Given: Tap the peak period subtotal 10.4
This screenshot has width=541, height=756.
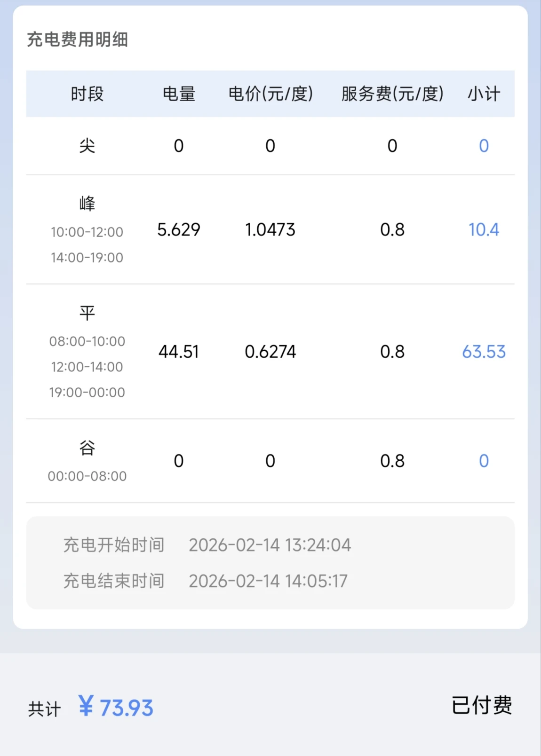Looking at the screenshot, I should point(484,230).
